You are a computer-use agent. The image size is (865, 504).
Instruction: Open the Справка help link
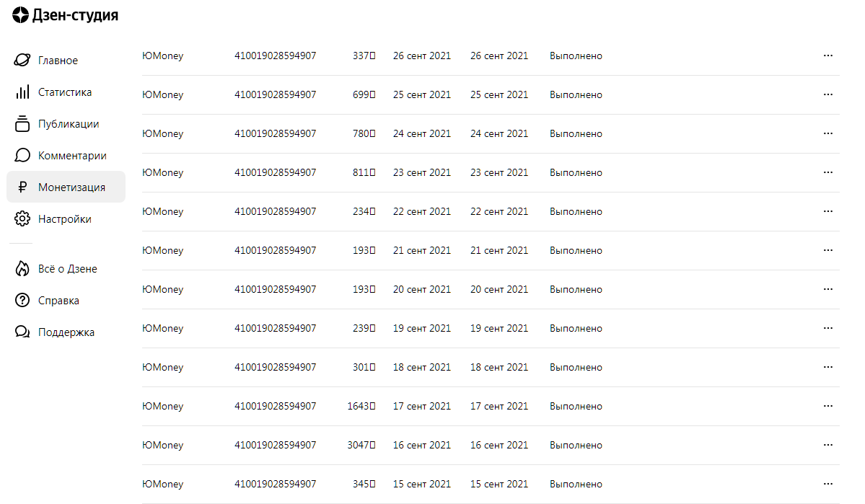pos(58,301)
